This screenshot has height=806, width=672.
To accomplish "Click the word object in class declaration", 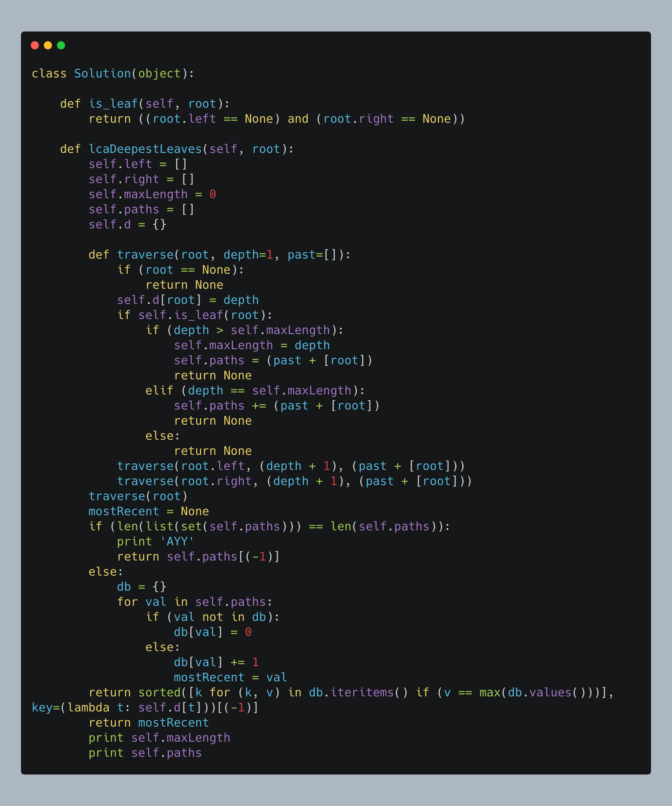I will pyautogui.click(x=159, y=73).
